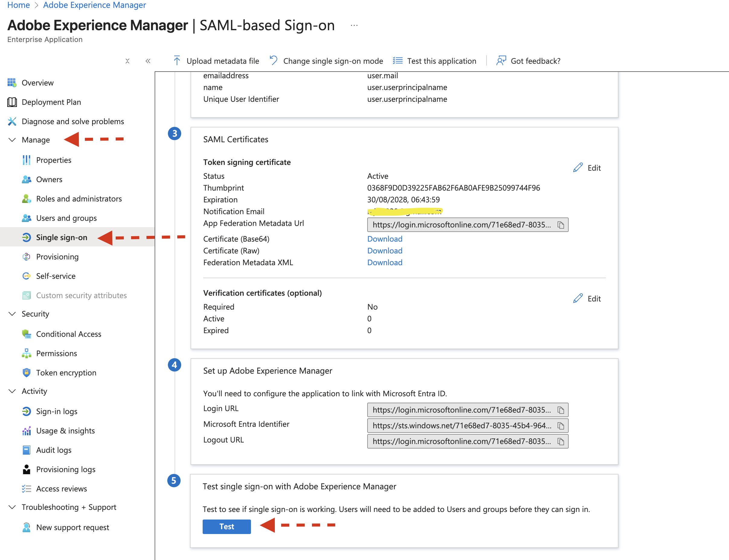Select the Expiration date 30/08/2028, 06:43:59
Image resolution: width=729 pixels, height=560 pixels.
coord(403,200)
